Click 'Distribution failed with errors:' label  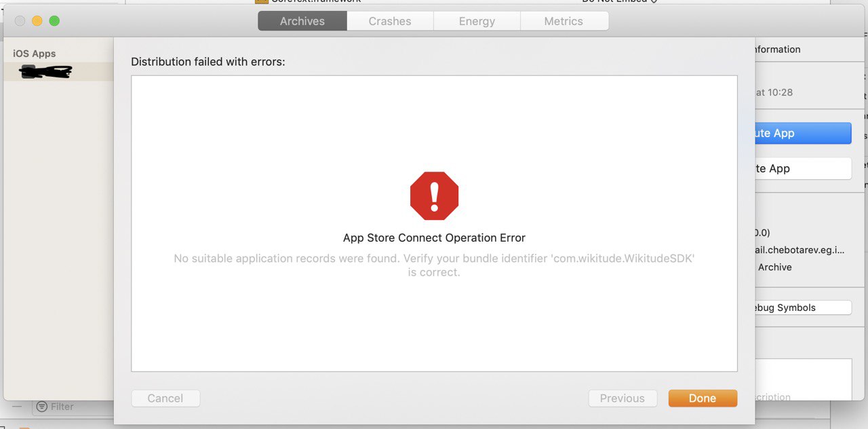[x=208, y=62]
